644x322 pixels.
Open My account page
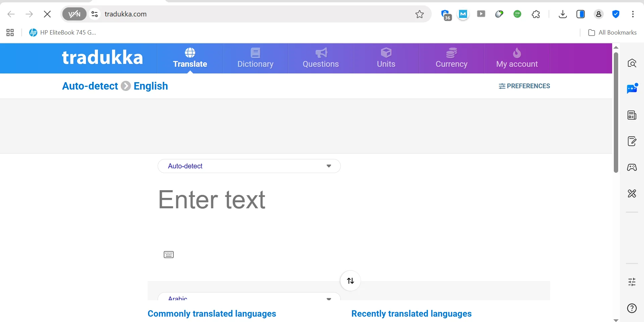517,58
